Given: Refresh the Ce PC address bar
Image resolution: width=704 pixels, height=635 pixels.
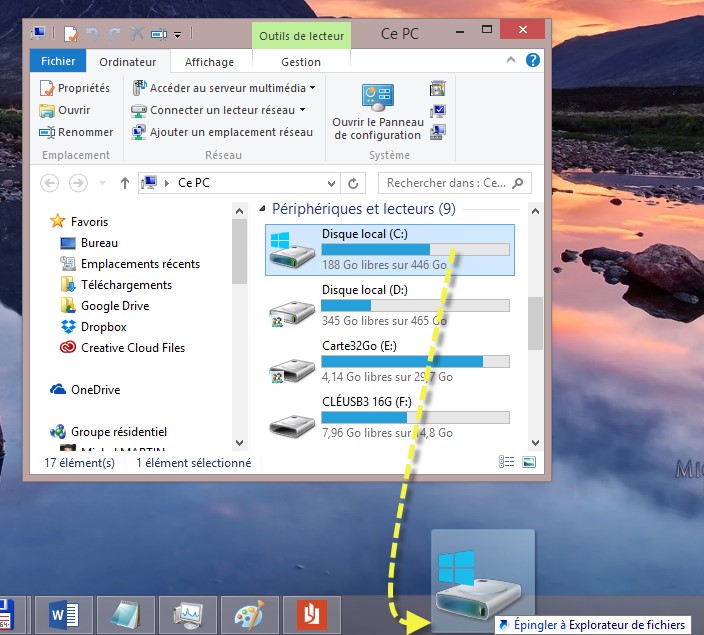Looking at the screenshot, I should click(352, 183).
